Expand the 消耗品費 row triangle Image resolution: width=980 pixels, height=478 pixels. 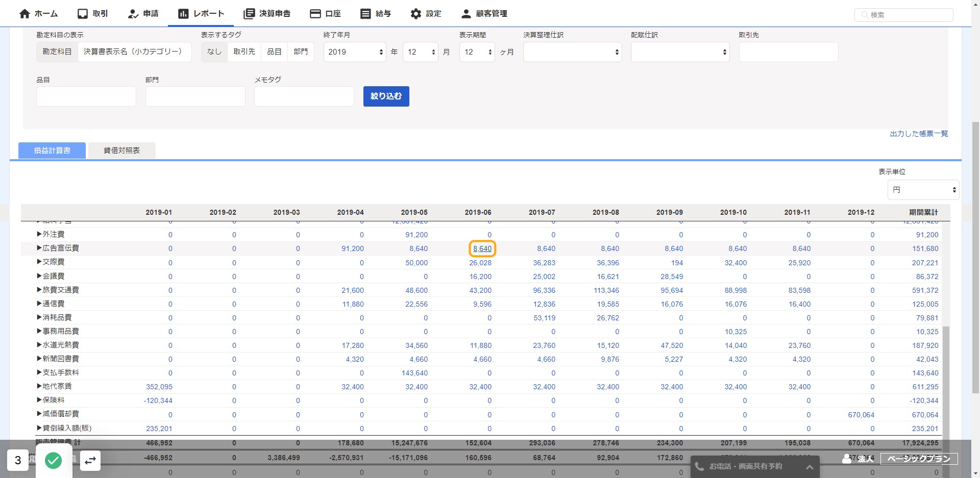coord(39,317)
